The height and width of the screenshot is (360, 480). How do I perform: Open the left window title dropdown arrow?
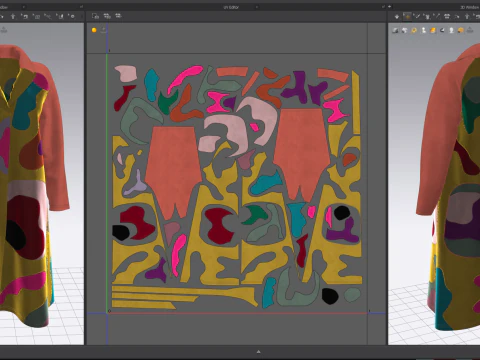point(23,7)
